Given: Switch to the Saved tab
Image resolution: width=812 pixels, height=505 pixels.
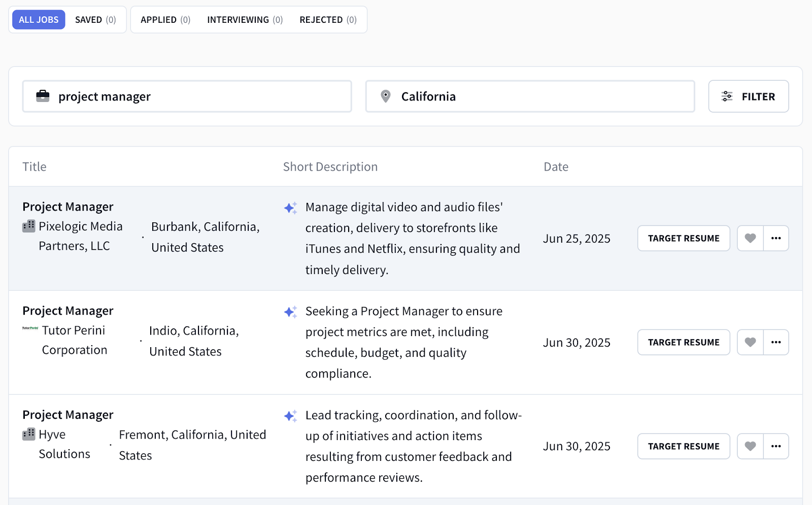Looking at the screenshot, I should coord(95,20).
